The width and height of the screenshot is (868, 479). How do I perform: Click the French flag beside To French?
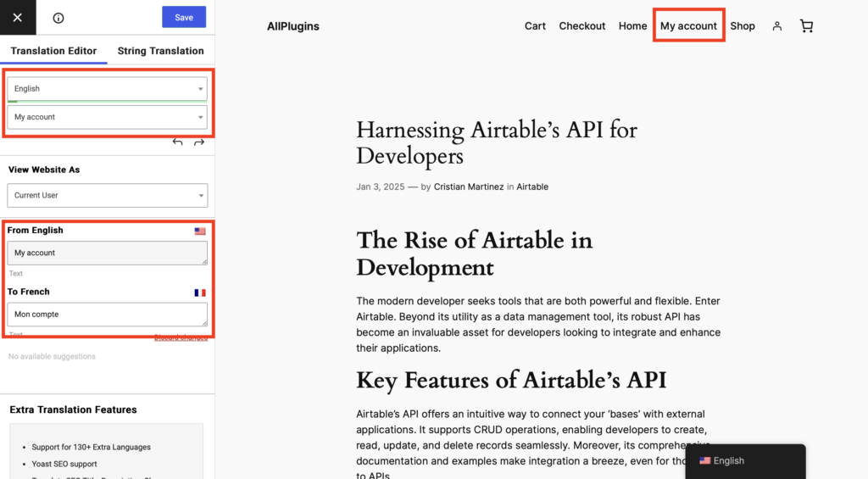(200, 292)
